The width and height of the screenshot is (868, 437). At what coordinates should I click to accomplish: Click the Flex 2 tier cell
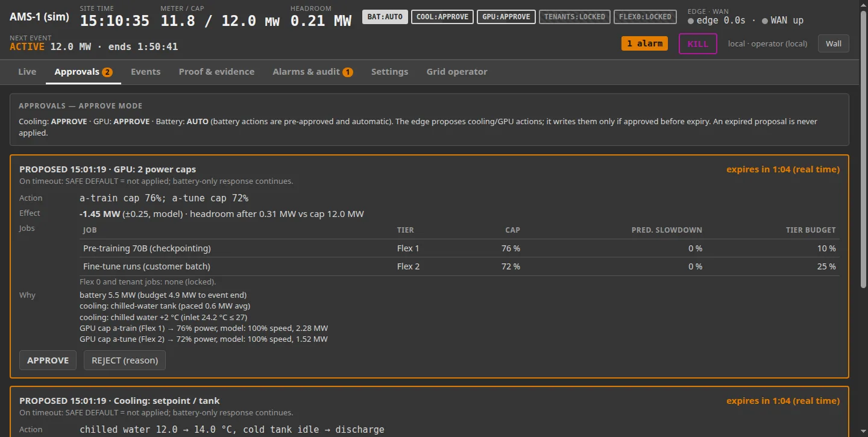408,266
